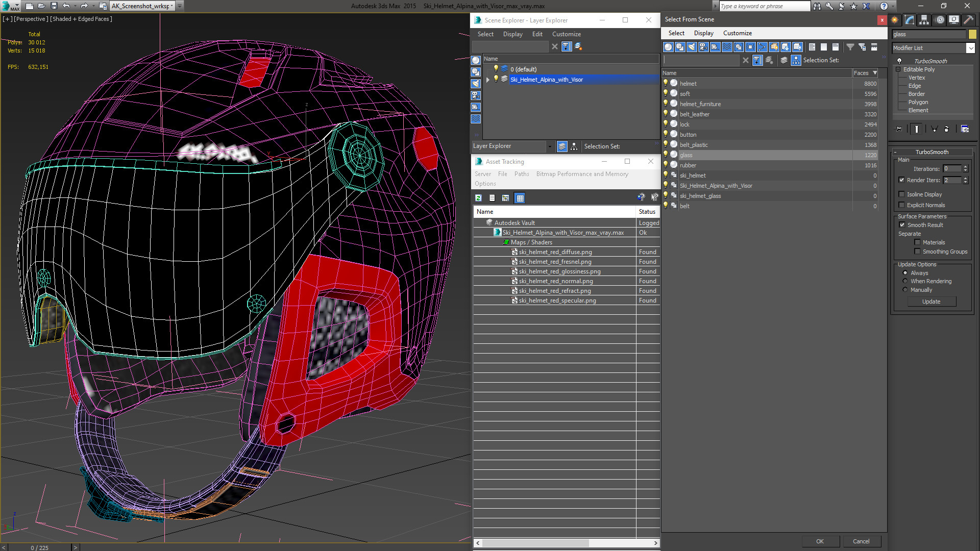Toggle the Display Cameras filter icon
The width and height of the screenshot is (980, 551).
pyautogui.click(x=703, y=47)
